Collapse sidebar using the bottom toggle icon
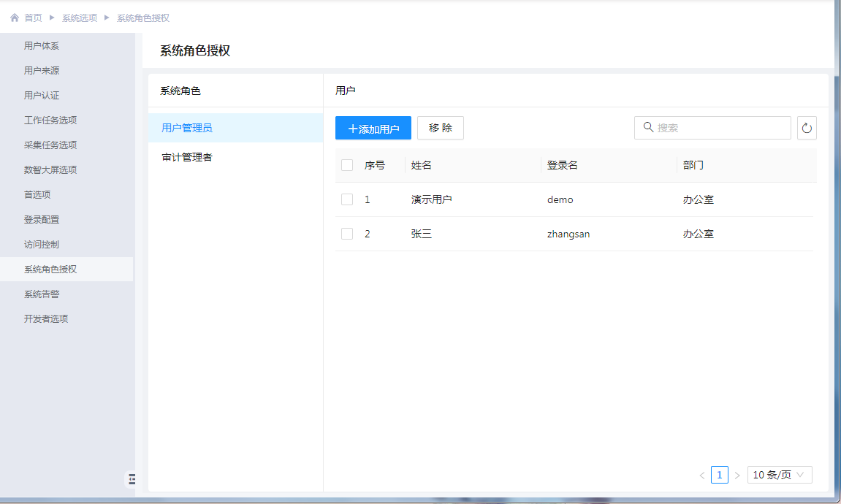 point(132,478)
